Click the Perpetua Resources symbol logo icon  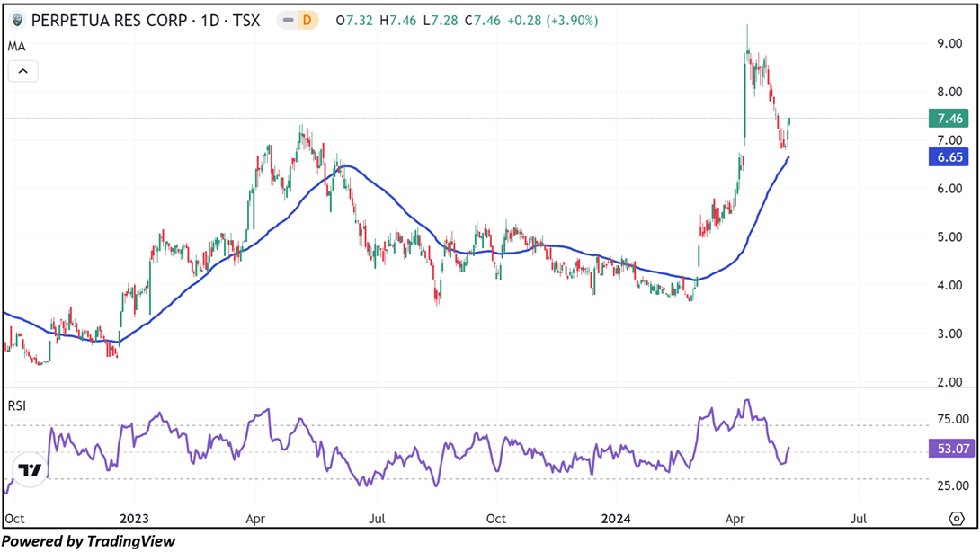pos(17,21)
